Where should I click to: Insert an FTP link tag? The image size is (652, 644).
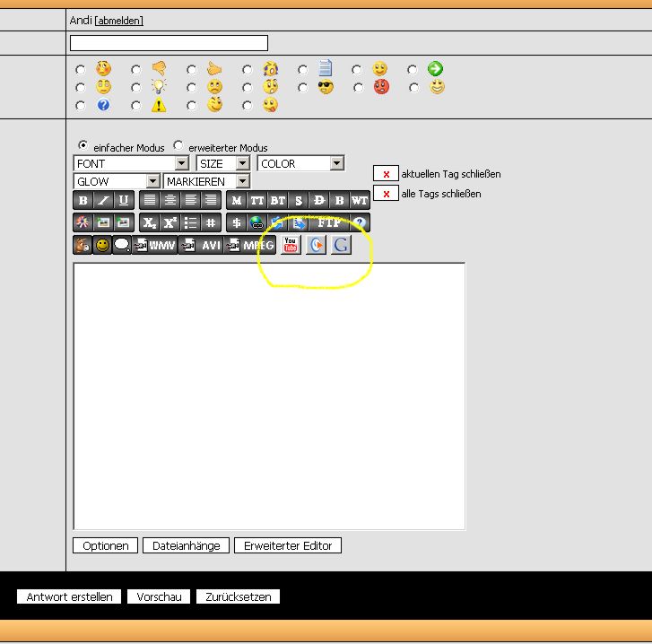tap(328, 222)
